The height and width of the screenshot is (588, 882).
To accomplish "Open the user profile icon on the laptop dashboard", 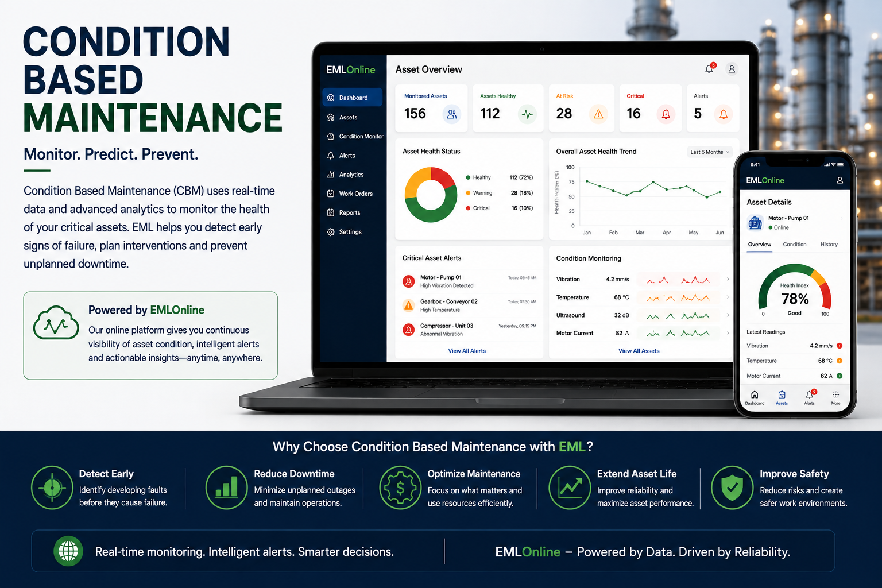I will pyautogui.click(x=732, y=69).
